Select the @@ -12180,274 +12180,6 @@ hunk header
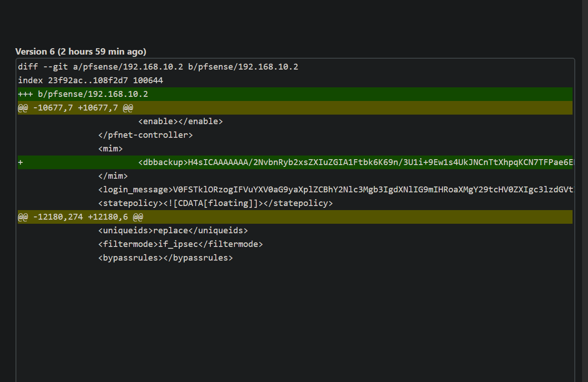The height and width of the screenshot is (382, 588). pos(80,217)
